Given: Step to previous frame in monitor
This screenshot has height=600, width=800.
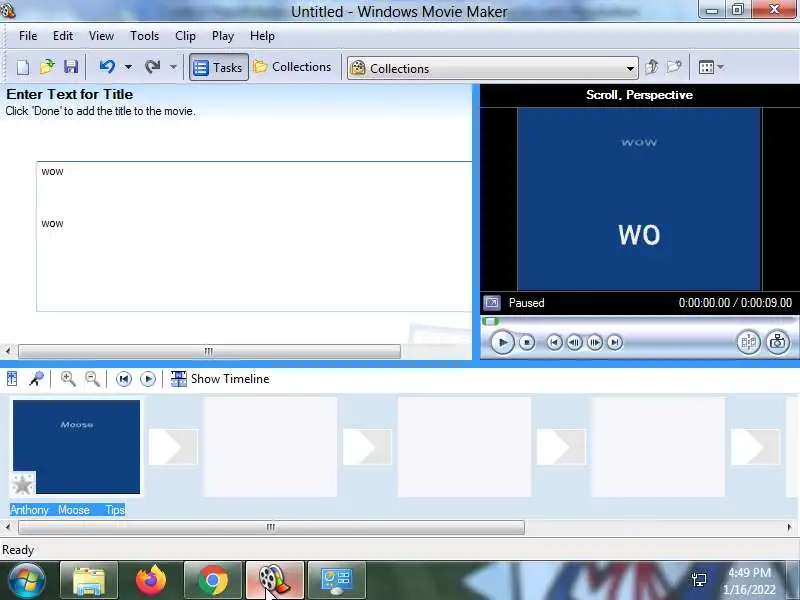Looking at the screenshot, I should click(x=574, y=342).
